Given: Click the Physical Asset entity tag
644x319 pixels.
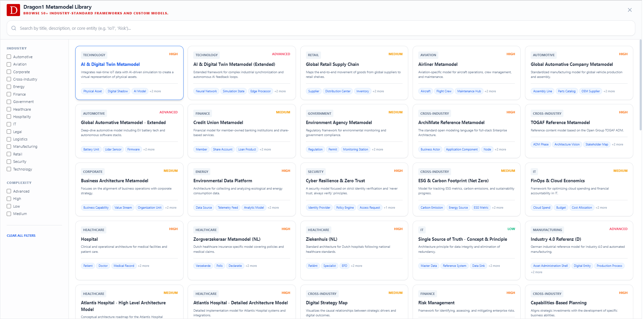Looking at the screenshot, I should coord(93,91).
